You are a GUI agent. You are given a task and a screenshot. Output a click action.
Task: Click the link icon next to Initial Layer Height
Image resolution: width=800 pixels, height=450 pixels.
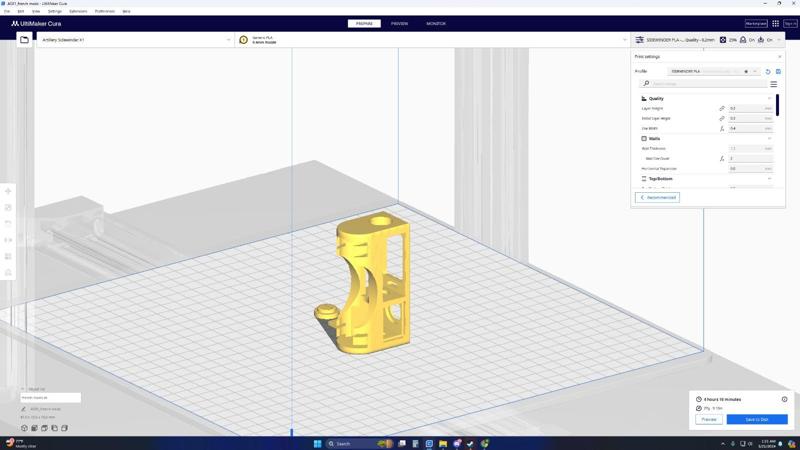[x=722, y=118]
